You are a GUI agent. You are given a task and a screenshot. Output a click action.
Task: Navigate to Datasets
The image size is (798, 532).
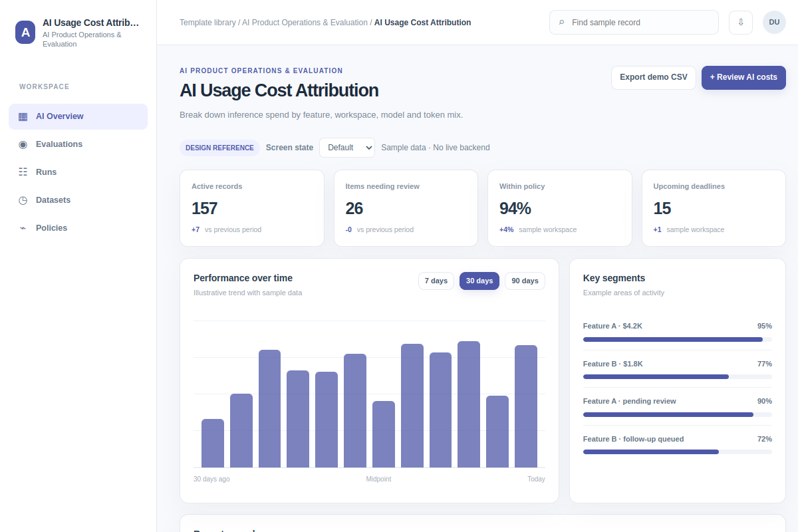click(78, 200)
